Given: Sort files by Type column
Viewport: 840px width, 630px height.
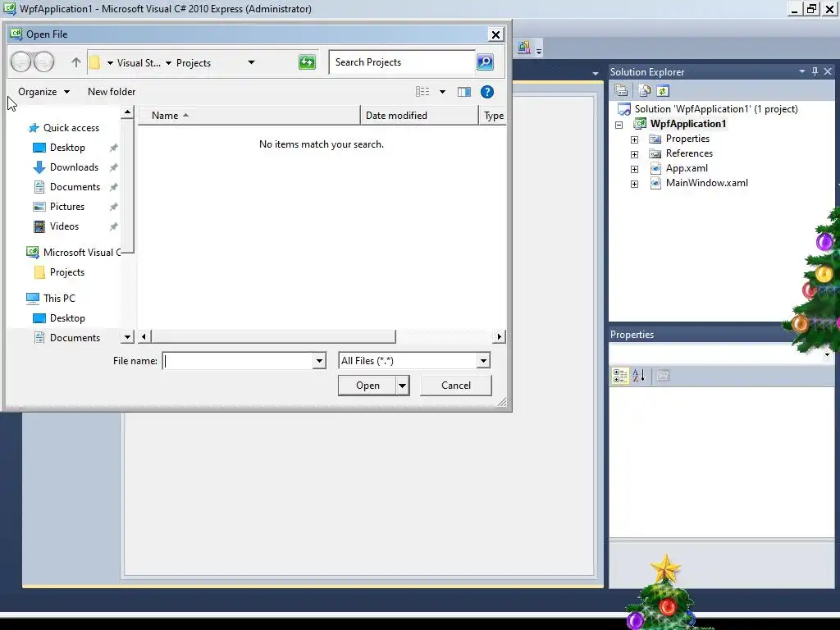Looking at the screenshot, I should point(493,116).
